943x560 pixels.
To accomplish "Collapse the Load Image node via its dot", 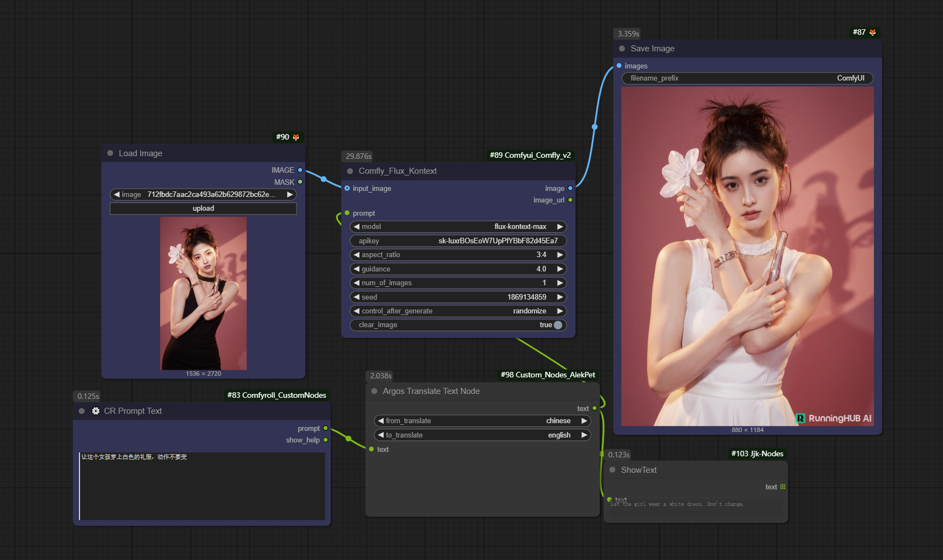I will click(x=110, y=153).
